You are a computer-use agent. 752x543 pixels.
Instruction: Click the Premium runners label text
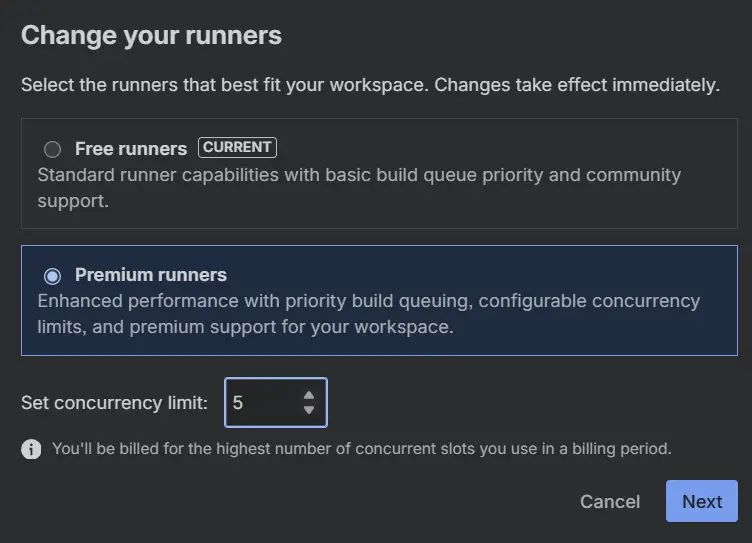pos(151,275)
